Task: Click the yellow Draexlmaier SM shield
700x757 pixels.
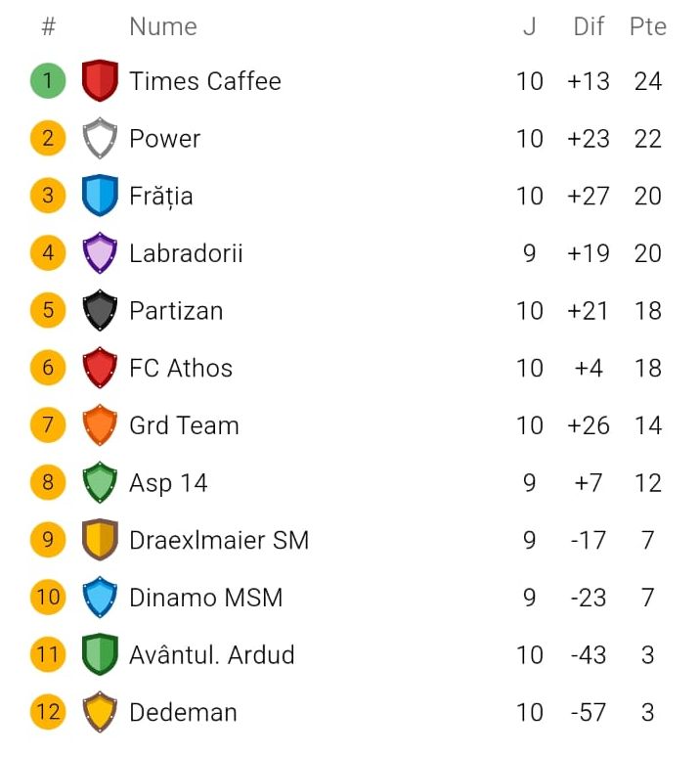Action: (100, 540)
